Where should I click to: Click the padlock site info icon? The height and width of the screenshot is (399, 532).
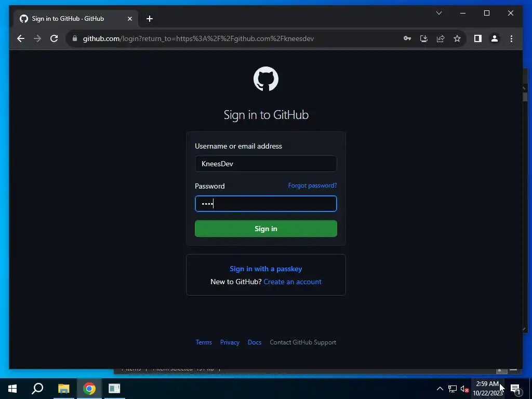pos(75,38)
